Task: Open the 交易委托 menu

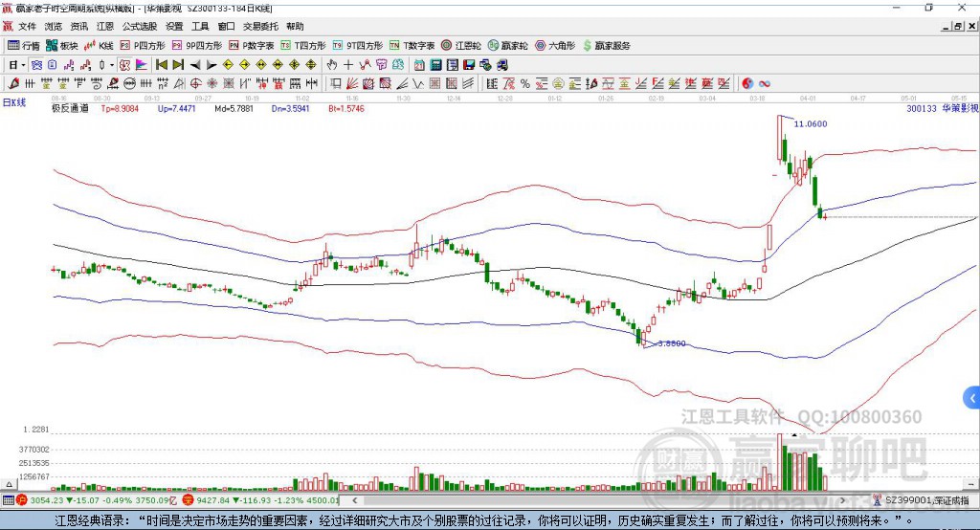Action: point(260,26)
